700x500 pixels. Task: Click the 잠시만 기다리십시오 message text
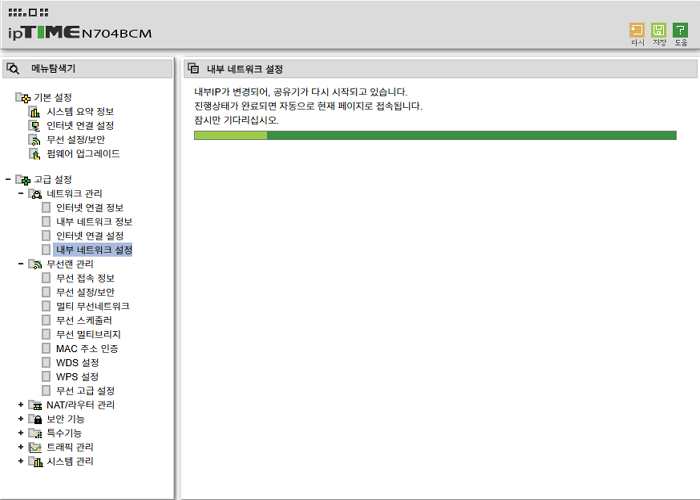click(237, 120)
